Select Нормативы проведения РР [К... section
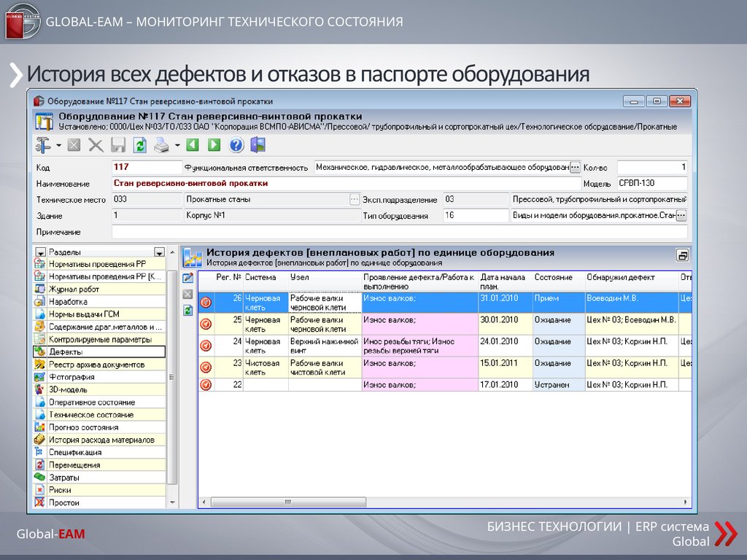This screenshot has width=747, height=560. coord(99,276)
